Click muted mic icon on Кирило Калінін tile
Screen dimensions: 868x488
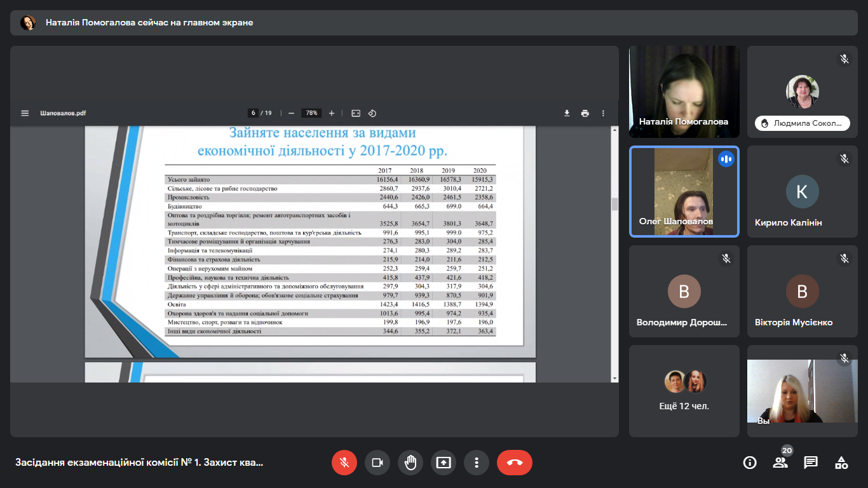(844, 159)
